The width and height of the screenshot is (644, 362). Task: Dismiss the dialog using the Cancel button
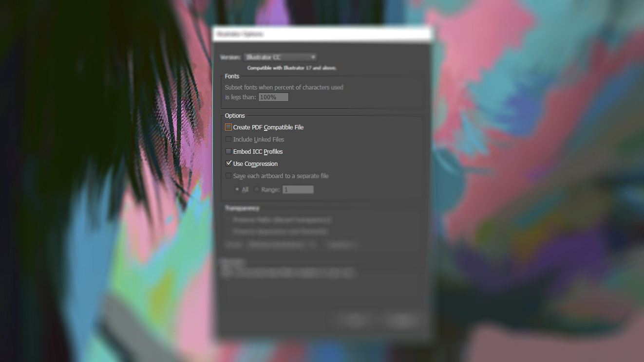403,320
